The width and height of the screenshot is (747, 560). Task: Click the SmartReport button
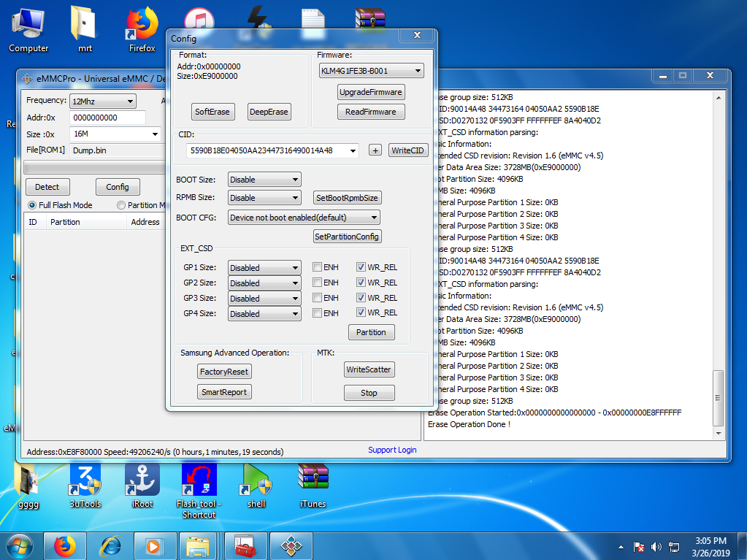[224, 392]
